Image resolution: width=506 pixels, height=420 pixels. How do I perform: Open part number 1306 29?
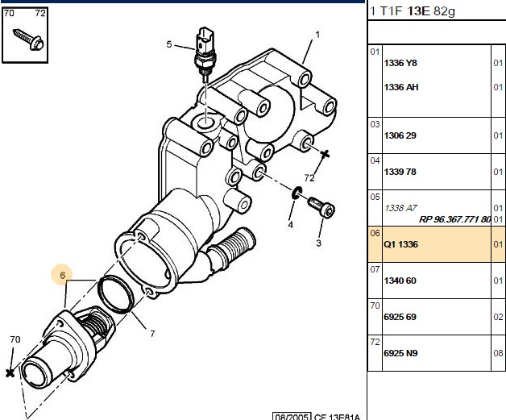point(400,135)
